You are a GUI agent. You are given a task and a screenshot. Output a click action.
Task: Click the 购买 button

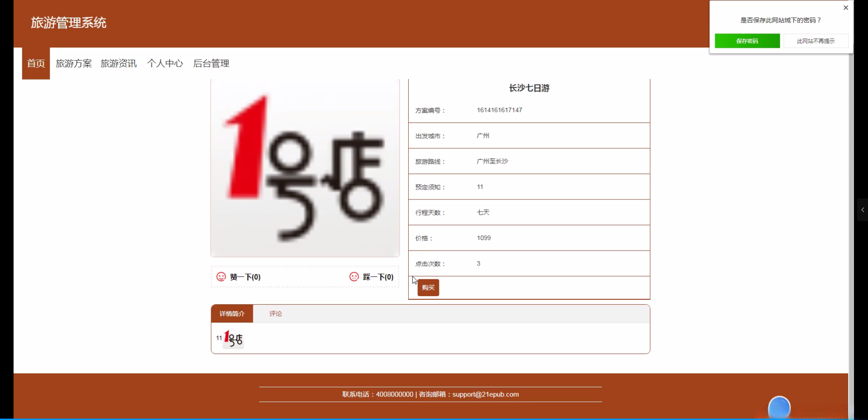coord(428,288)
